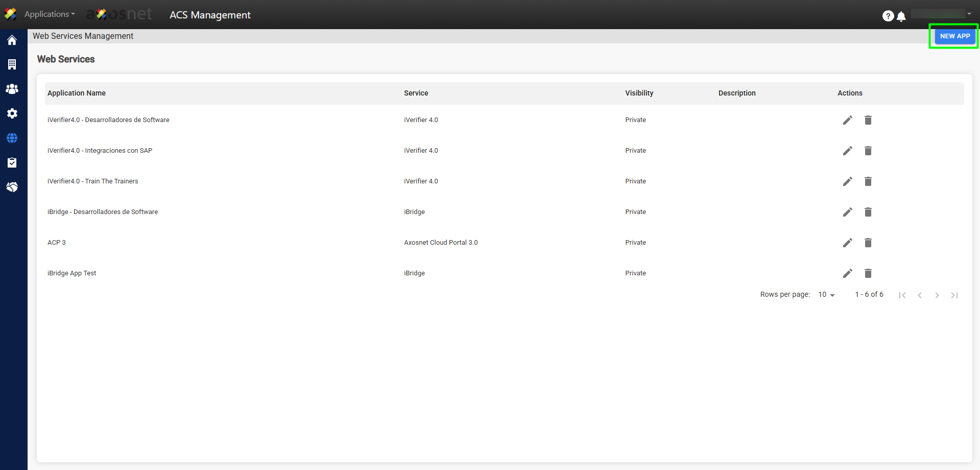The height and width of the screenshot is (470, 980).
Task: Jump to last page of table
Action: pyautogui.click(x=954, y=295)
